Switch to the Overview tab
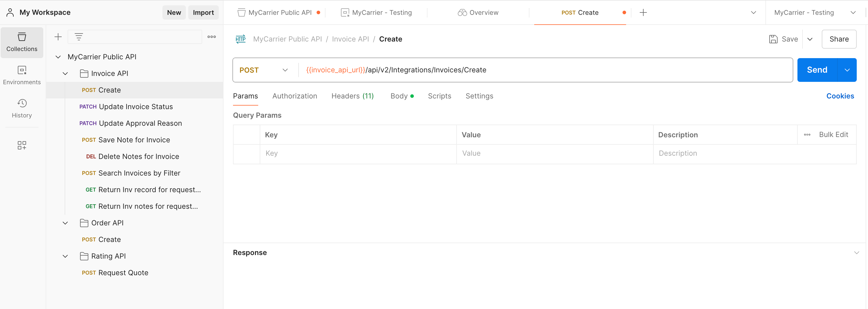 click(x=478, y=12)
